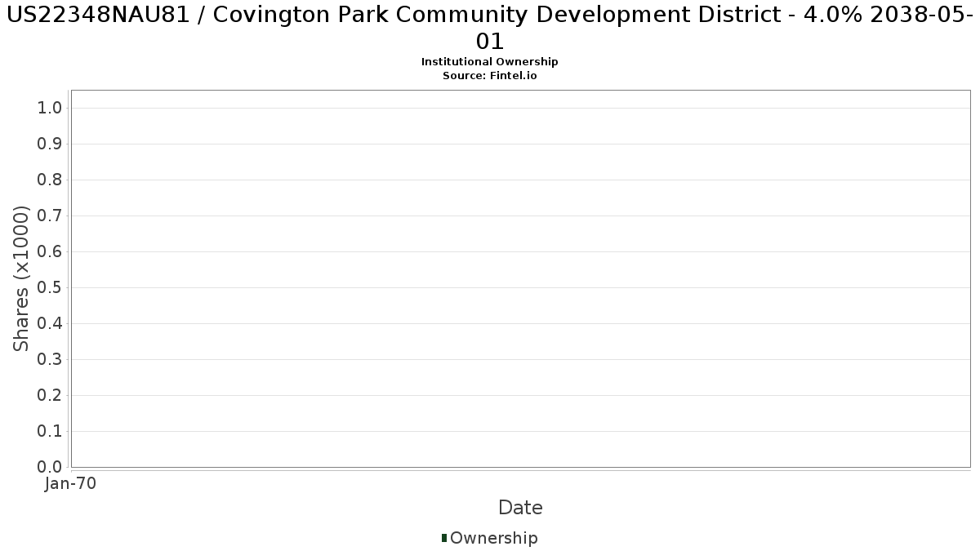Click the 0.1 y-axis tick label

50,432
